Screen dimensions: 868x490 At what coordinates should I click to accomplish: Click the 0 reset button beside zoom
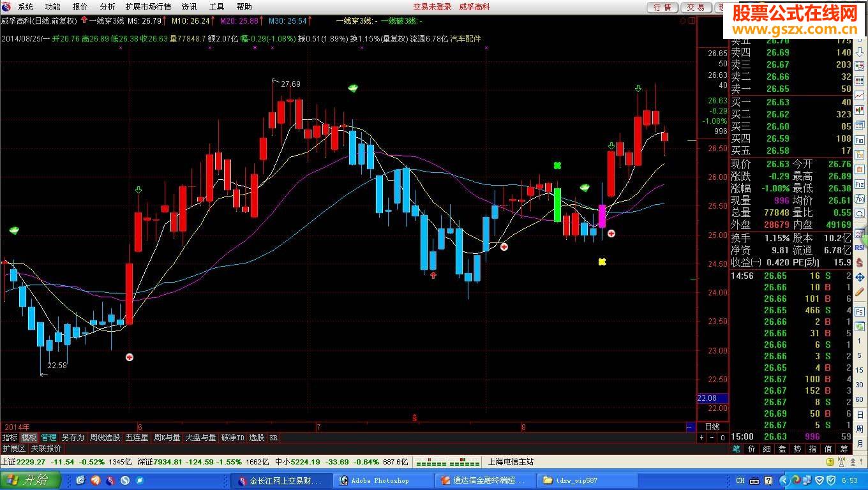(722, 438)
